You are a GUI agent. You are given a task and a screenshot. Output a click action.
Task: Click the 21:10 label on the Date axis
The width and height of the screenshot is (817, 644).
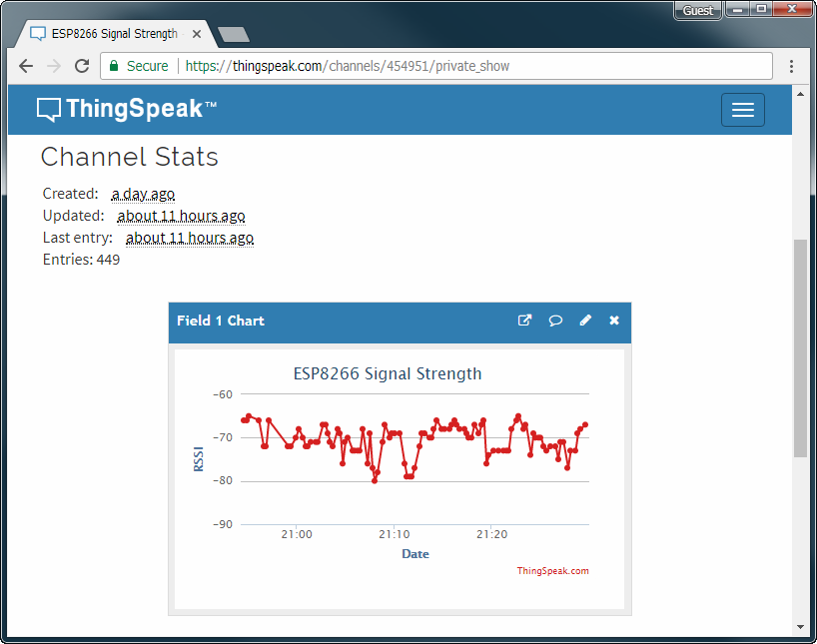click(394, 534)
